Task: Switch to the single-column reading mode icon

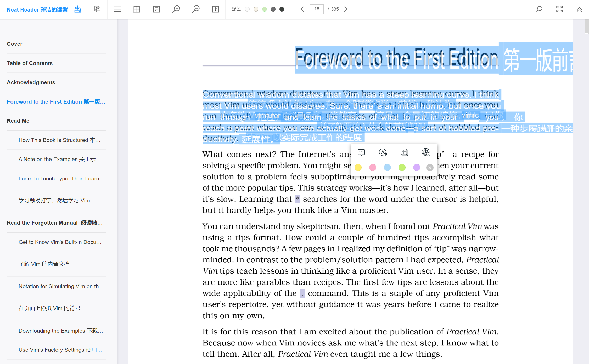Action: pos(156,9)
